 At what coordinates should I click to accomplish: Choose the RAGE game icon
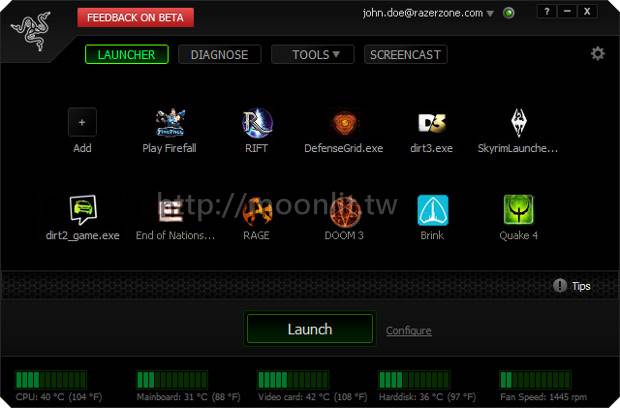pyautogui.click(x=256, y=210)
